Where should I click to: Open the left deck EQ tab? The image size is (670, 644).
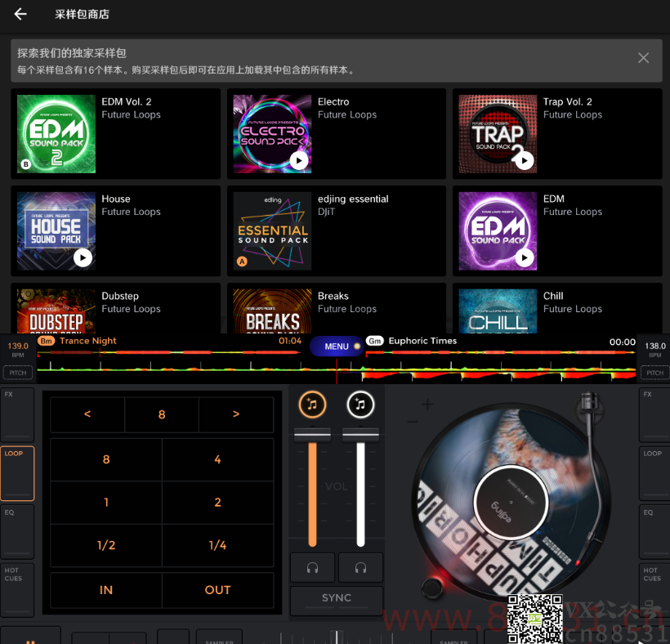pos(17,531)
